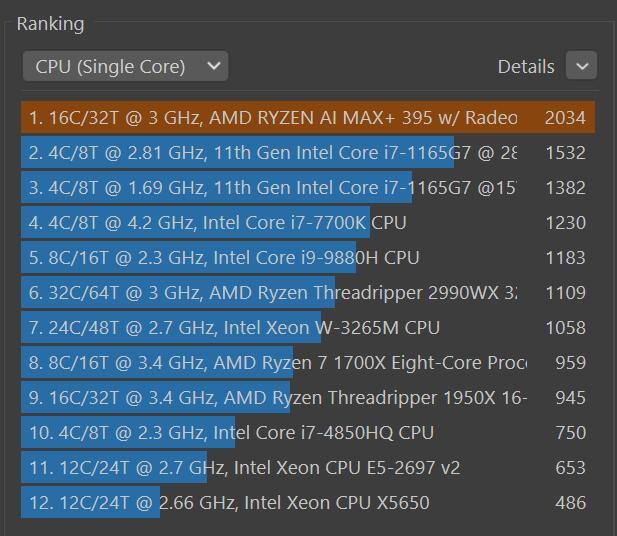Pick the Threadripper 1950X ranking row
The image size is (617, 536).
[272, 398]
